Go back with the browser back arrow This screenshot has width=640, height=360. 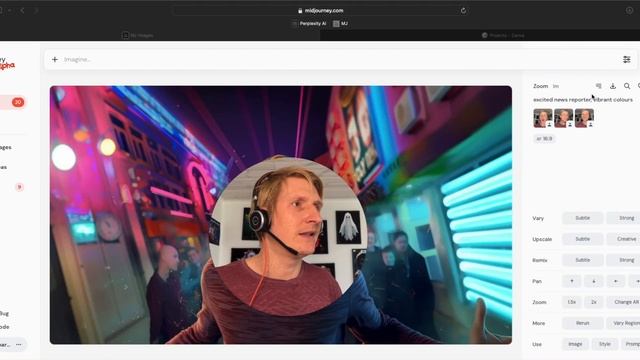tap(22, 10)
